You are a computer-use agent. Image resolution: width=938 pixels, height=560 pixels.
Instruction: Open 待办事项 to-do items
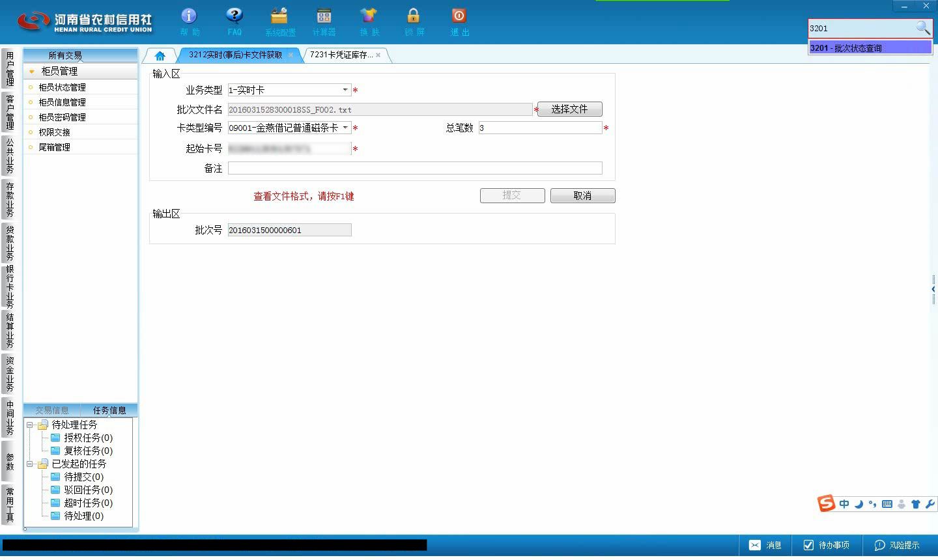pos(827,545)
